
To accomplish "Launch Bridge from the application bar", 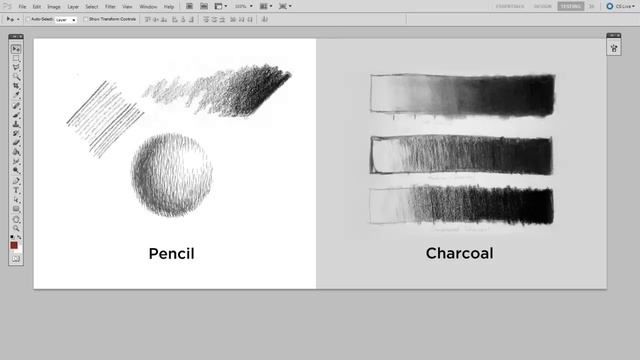I will tap(189, 6).
